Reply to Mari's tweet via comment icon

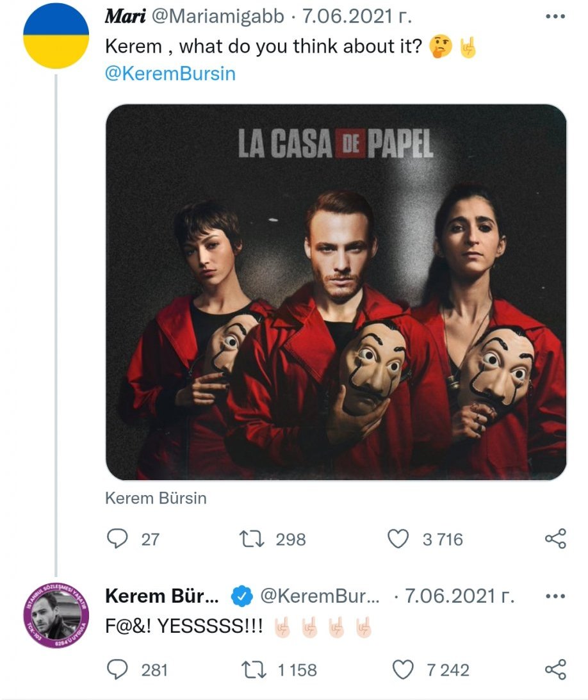pos(117,539)
